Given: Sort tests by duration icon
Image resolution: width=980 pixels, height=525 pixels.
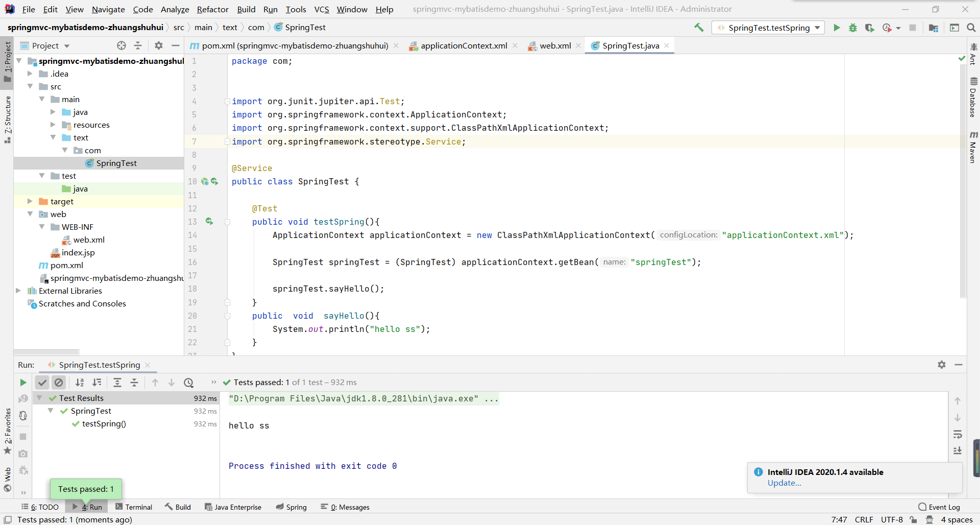Looking at the screenshot, I should click(96, 383).
